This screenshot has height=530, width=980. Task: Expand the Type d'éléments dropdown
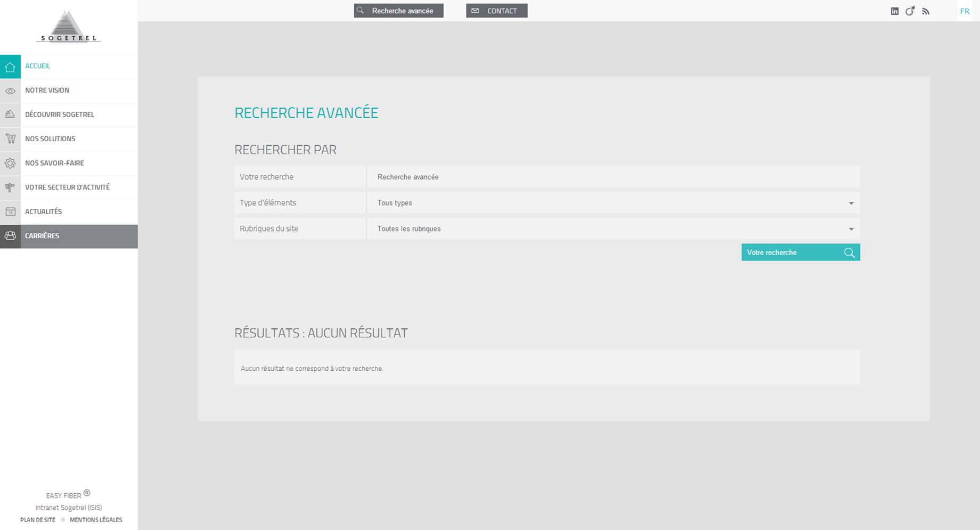point(612,203)
